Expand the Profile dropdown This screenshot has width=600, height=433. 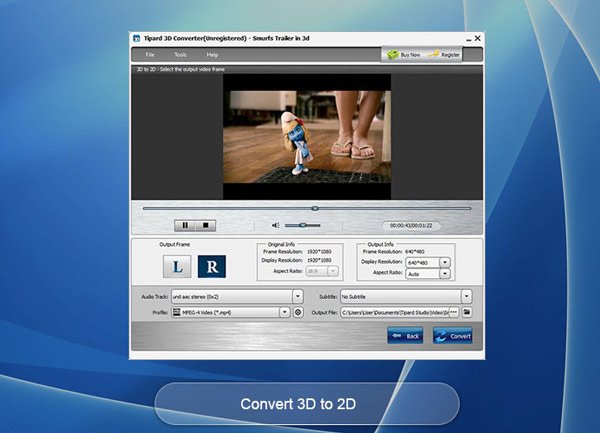284,313
